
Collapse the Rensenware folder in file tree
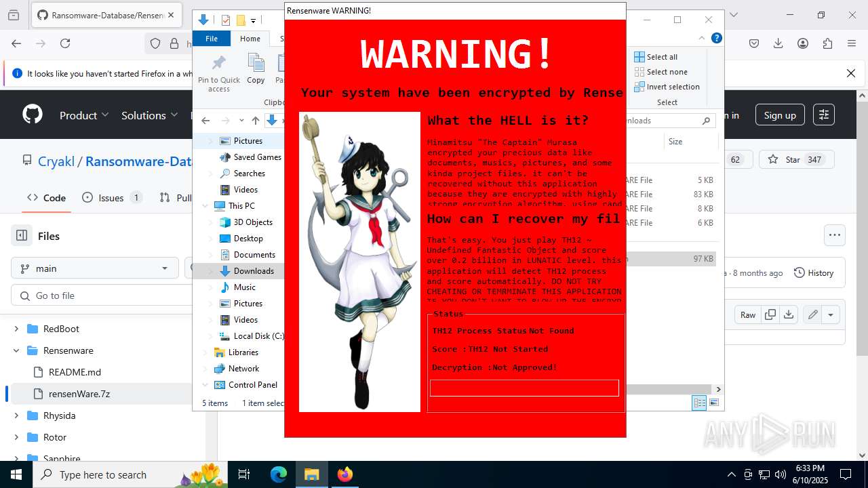[x=16, y=350]
